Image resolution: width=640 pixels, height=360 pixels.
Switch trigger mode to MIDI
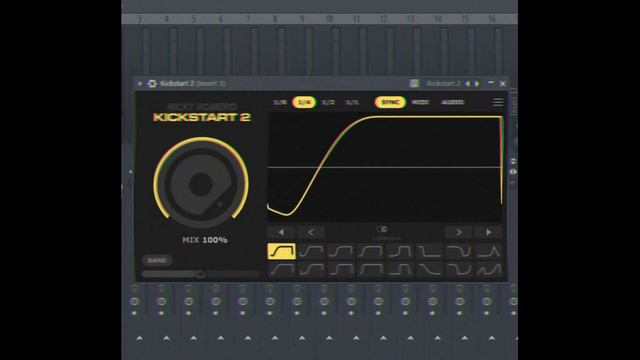(x=420, y=102)
